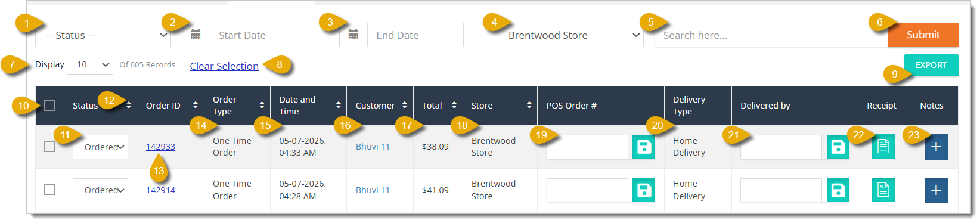
Task: Click the Of 605 Records text
Action: coord(147,64)
